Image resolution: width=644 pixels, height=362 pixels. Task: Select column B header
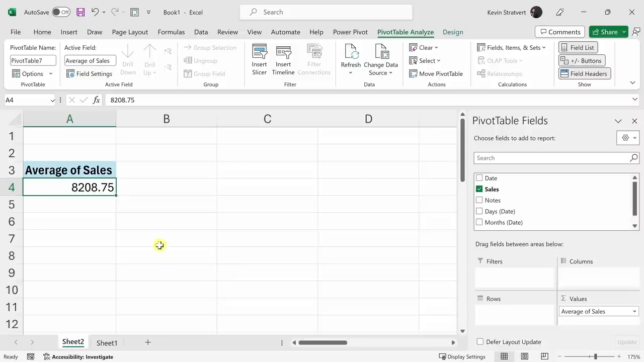(x=167, y=119)
